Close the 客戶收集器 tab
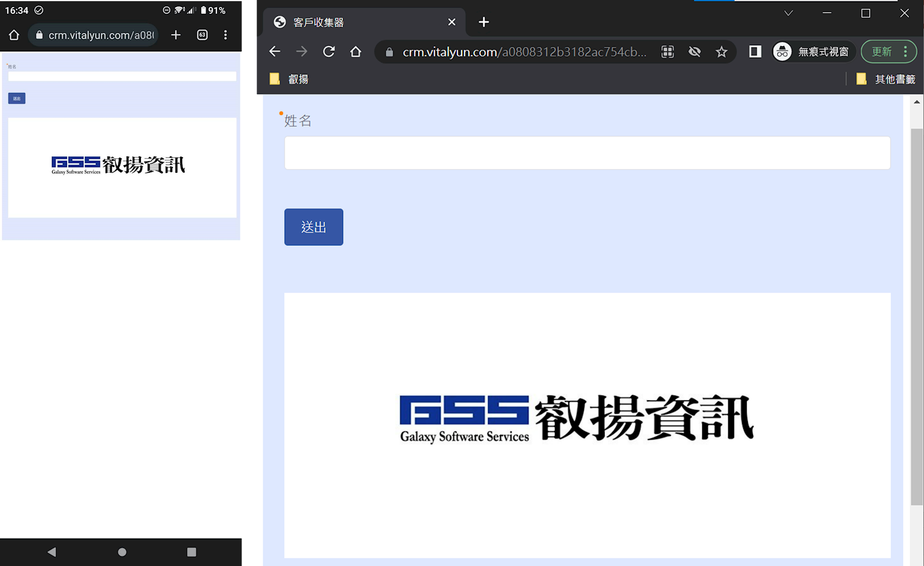This screenshot has width=924, height=566. [x=452, y=22]
